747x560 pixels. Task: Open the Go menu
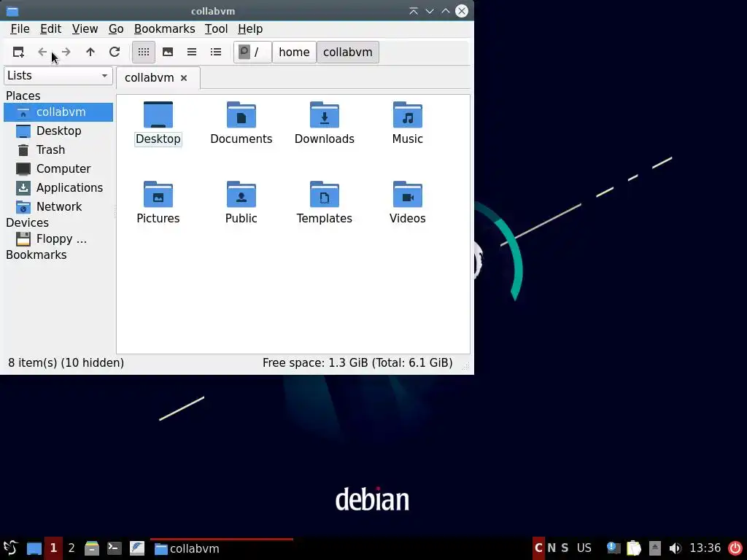pyautogui.click(x=116, y=29)
